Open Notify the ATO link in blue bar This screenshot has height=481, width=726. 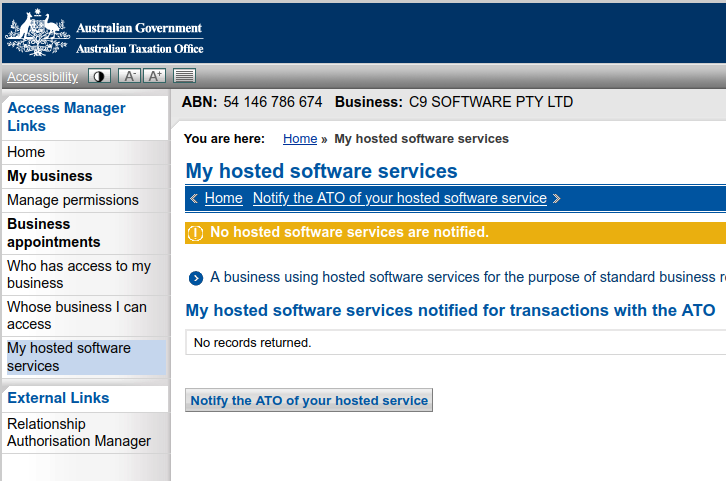(399, 198)
